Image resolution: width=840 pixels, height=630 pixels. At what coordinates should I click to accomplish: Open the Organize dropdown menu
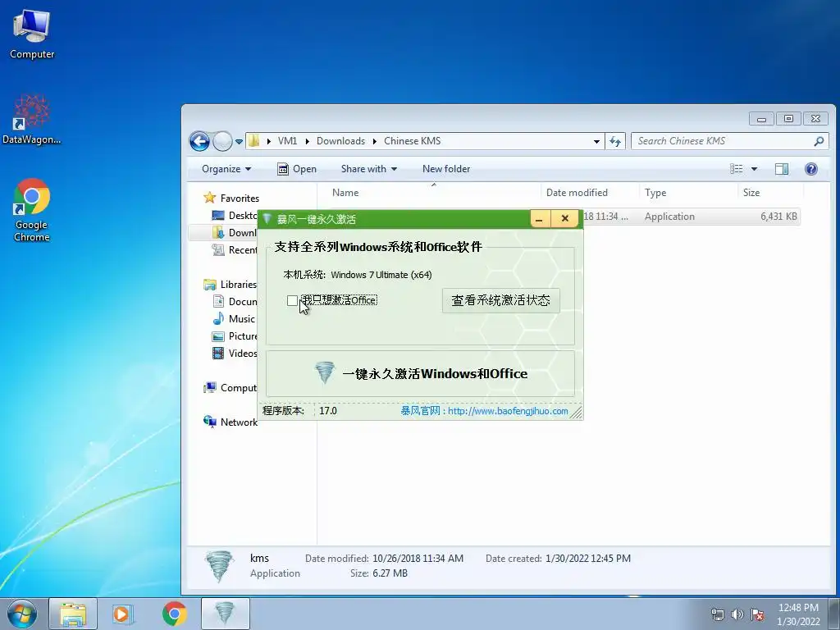[x=226, y=169]
